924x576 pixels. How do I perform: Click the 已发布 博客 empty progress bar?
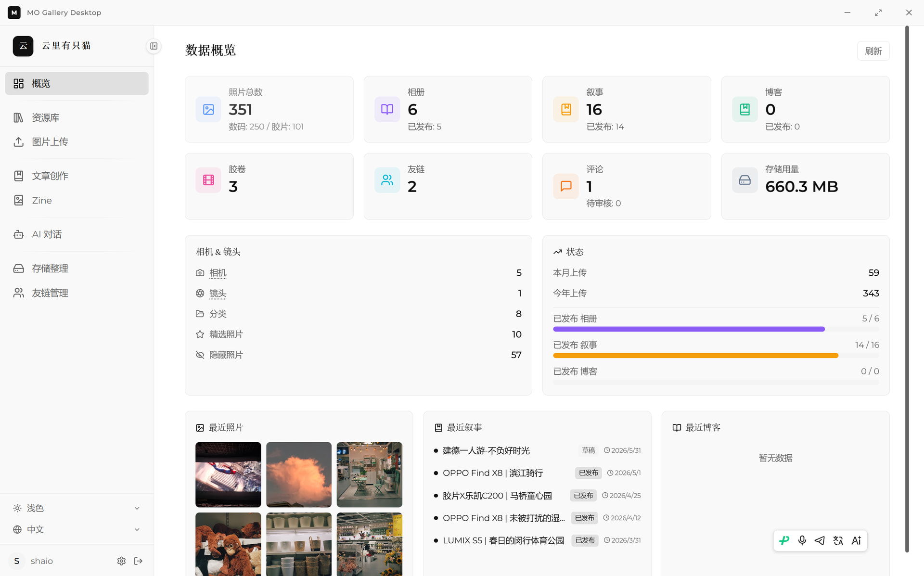(x=716, y=382)
